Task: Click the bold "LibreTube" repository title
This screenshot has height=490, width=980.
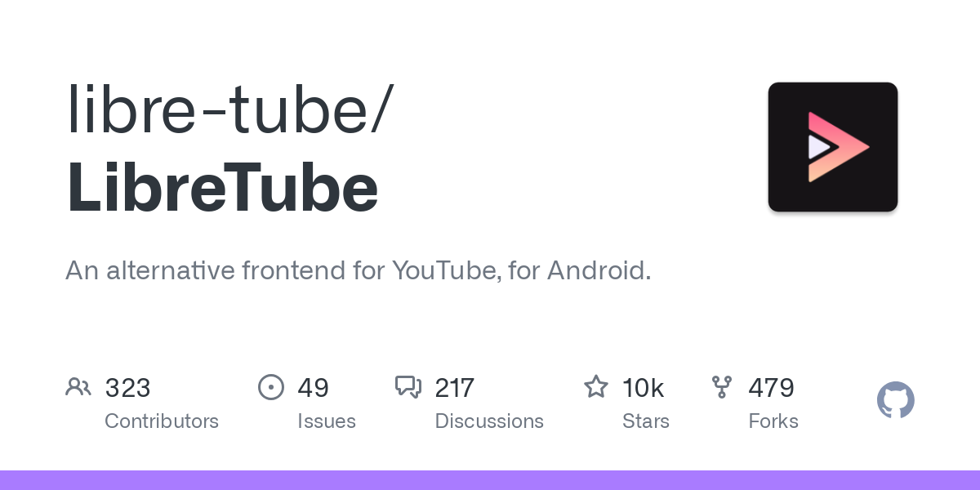Action: pyautogui.click(x=222, y=189)
